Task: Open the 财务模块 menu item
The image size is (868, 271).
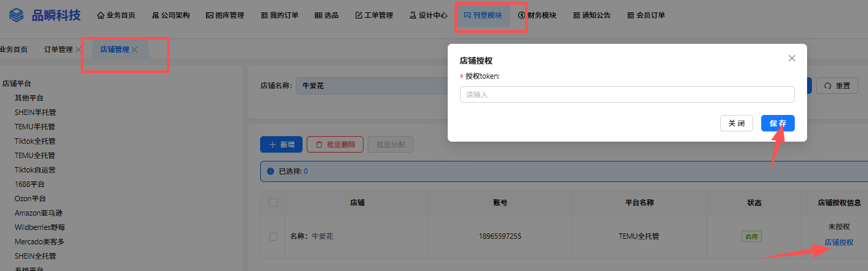Action: click(x=537, y=15)
